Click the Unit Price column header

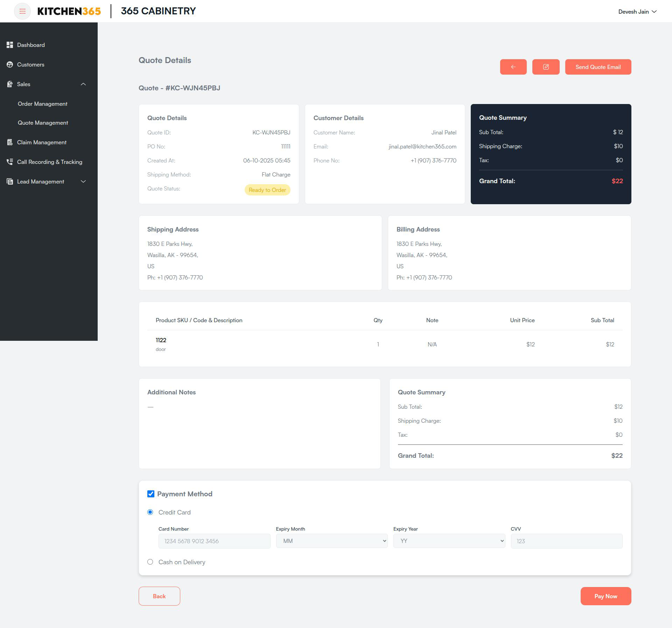(522, 320)
